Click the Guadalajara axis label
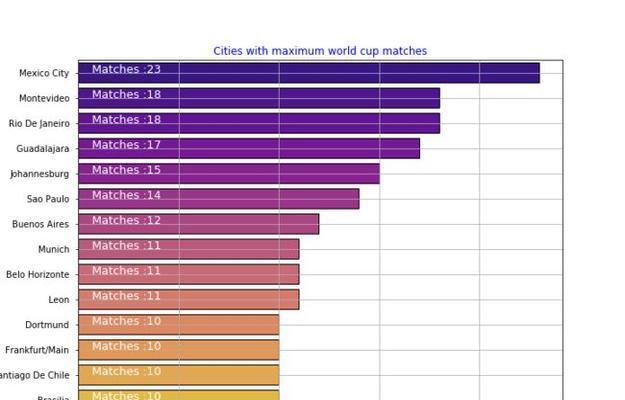 [43, 149]
